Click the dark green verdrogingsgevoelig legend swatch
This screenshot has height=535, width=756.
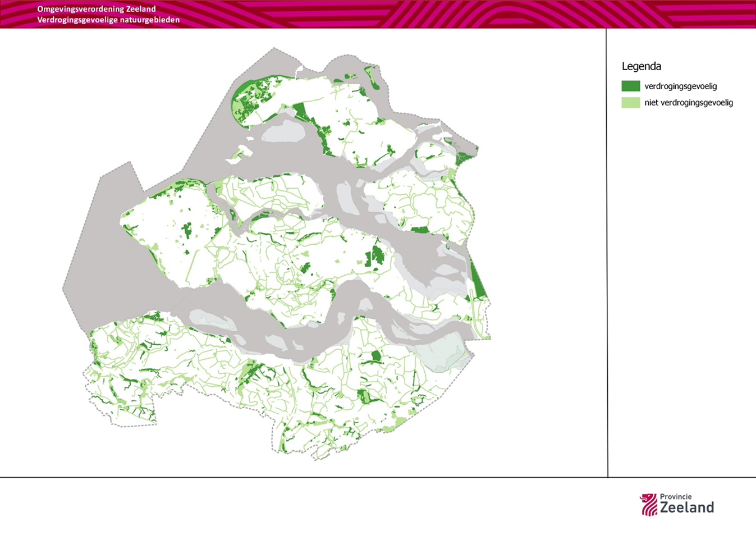pyautogui.click(x=630, y=86)
